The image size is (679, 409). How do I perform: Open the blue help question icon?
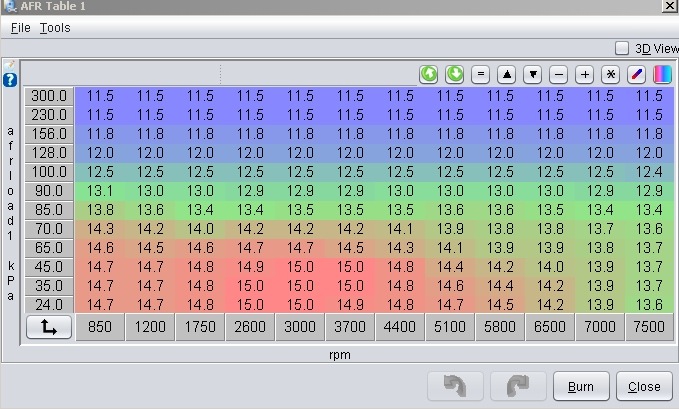pos(10,79)
